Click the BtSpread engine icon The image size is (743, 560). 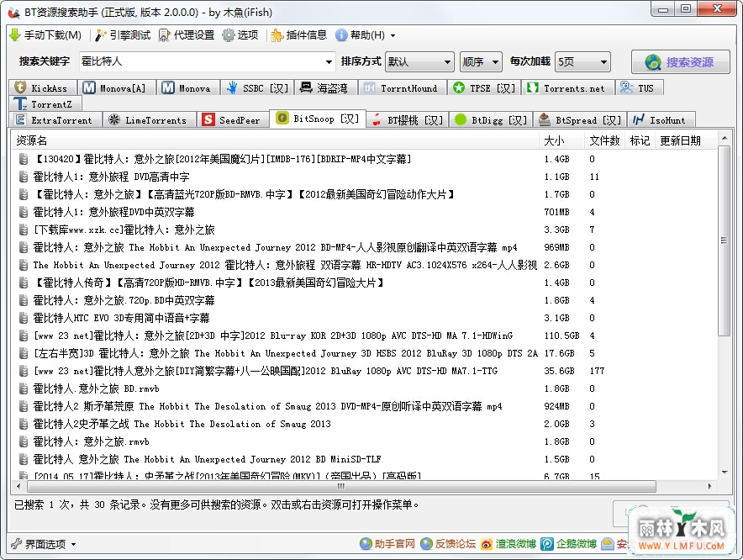pyautogui.click(x=545, y=120)
